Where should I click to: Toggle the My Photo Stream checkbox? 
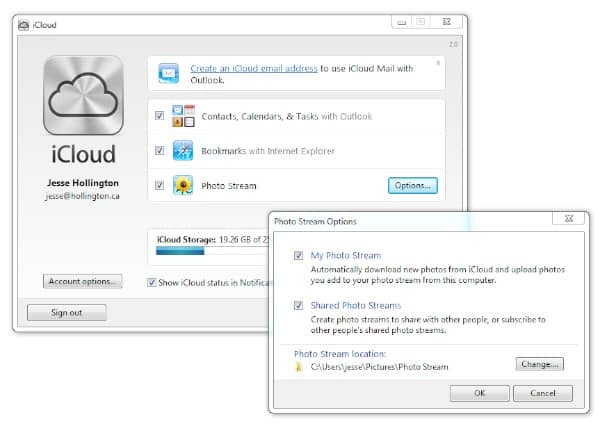298,256
